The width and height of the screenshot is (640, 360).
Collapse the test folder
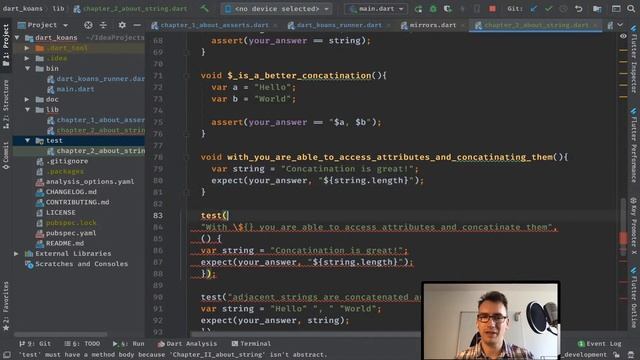tap(27, 140)
